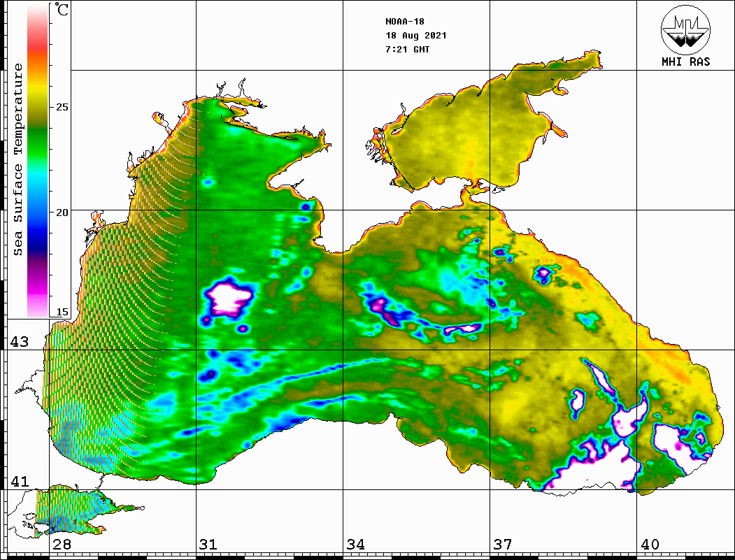This screenshot has height=560, width=735.
Task: Click the '15' value on temperature scale
Action: [x=62, y=312]
